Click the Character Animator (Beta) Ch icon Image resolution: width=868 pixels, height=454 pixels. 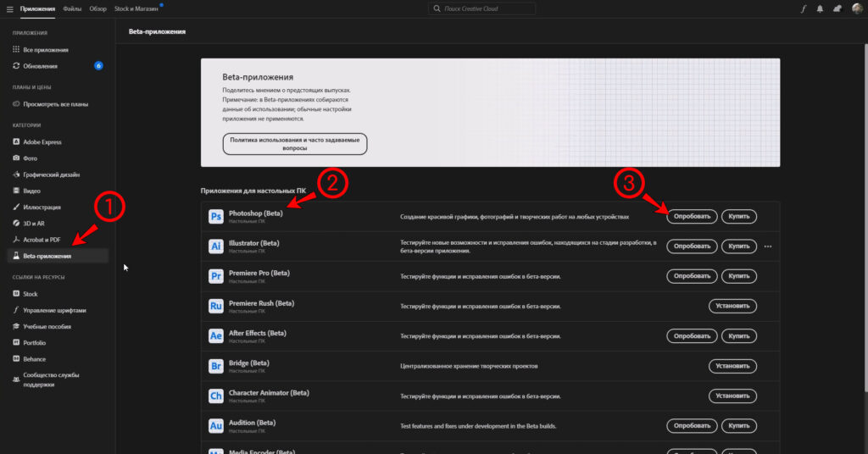pos(216,396)
